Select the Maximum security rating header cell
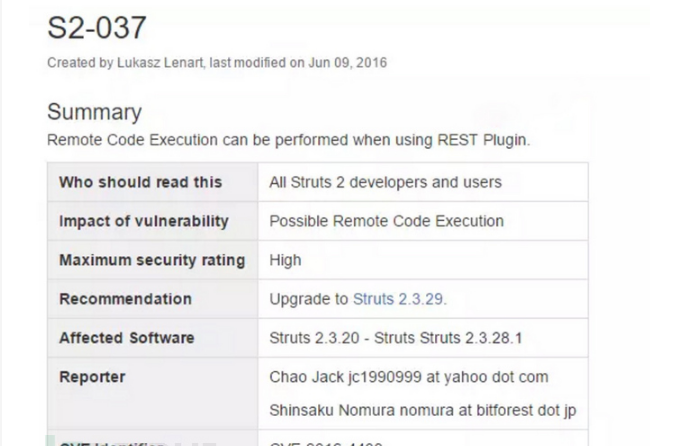This screenshot has width=681, height=446. point(152,260)
